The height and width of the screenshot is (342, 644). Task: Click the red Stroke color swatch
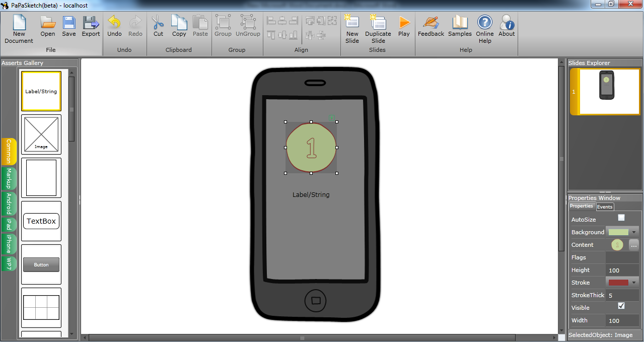(618, 283)
